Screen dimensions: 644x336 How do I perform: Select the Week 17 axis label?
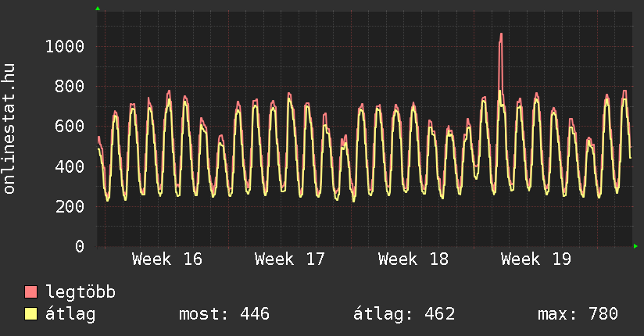coord(290,259)
